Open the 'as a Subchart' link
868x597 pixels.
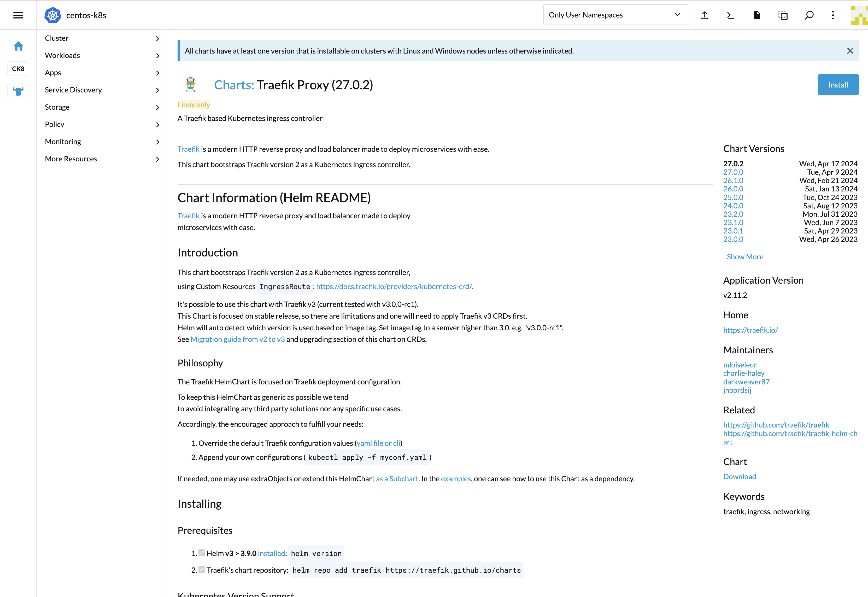point(397,479)
